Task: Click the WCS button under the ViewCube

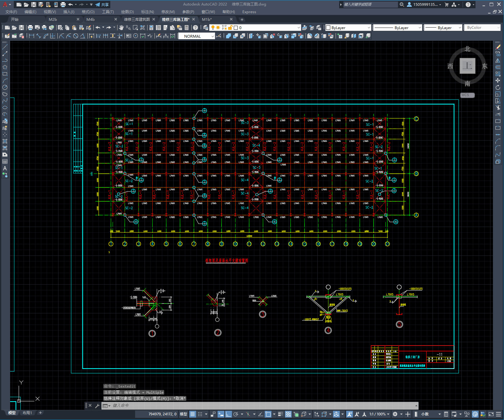Action: pos(467,95)
